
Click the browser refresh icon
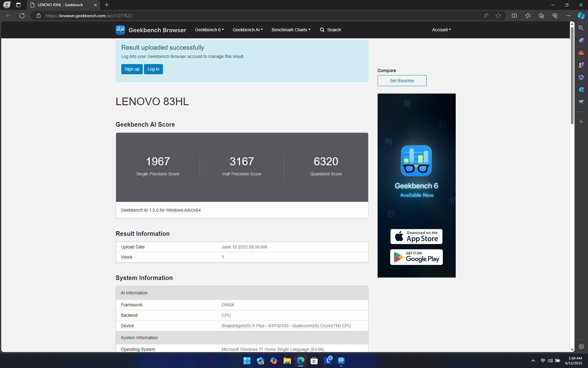(22, 16)
